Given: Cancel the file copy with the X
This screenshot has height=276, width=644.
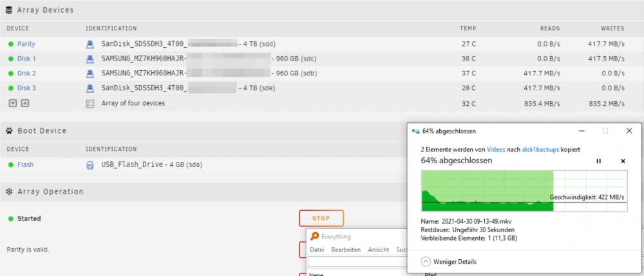Looking at the screenshot, I should coord(623,161).
